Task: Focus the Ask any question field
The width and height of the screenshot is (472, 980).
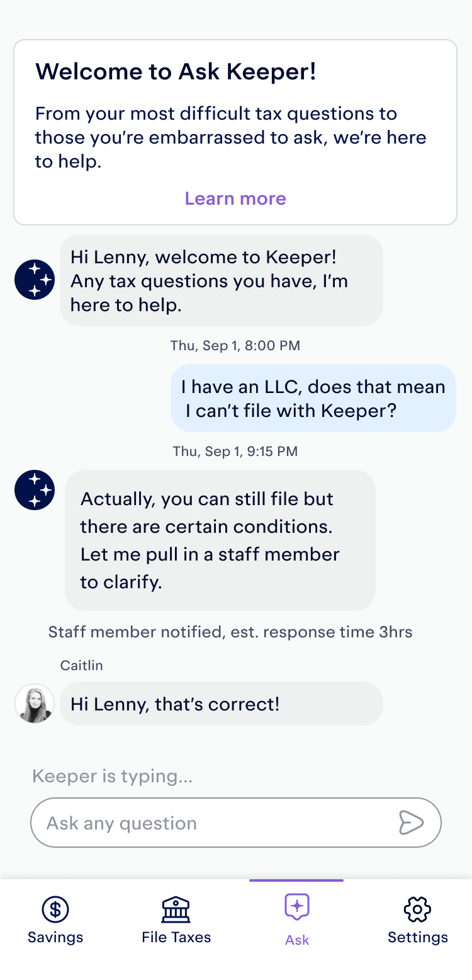Action: point(236,823)
